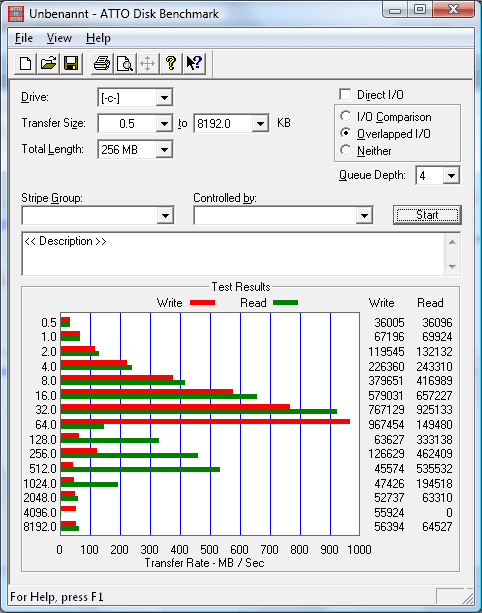The width and height of the screenshot is (482, 613).
Task: Activate context help arrow-question icon
Action: [x=194, y=63]
